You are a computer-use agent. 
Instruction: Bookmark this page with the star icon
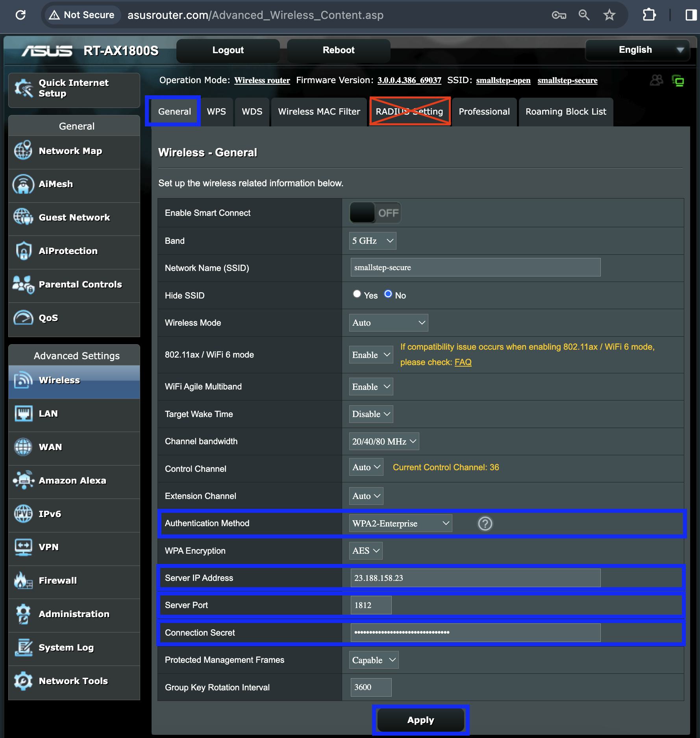609,15
